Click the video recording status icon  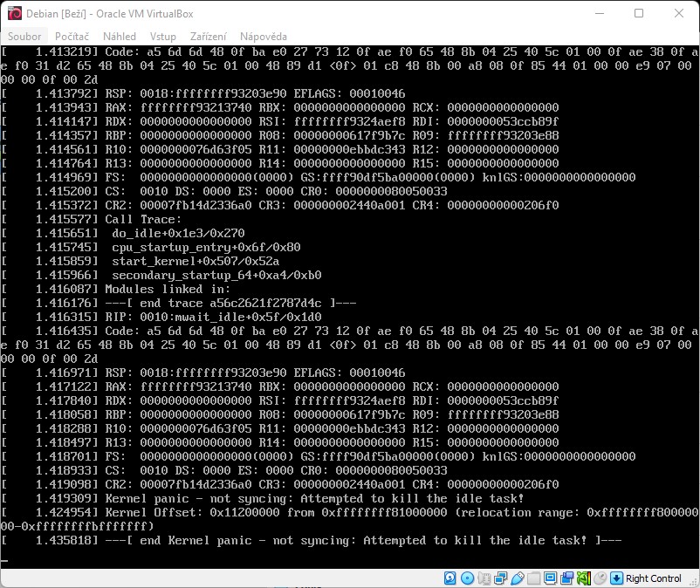coord(566,578)
